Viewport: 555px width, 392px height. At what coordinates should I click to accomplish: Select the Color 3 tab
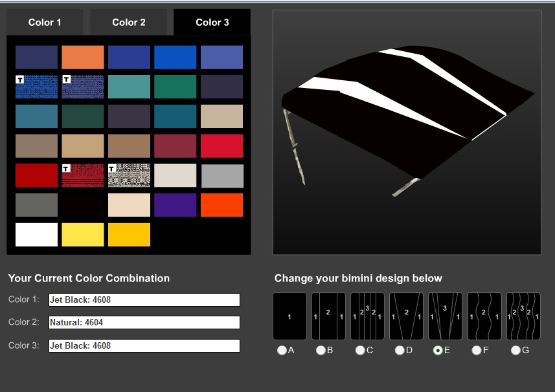(x=212, y=22)
